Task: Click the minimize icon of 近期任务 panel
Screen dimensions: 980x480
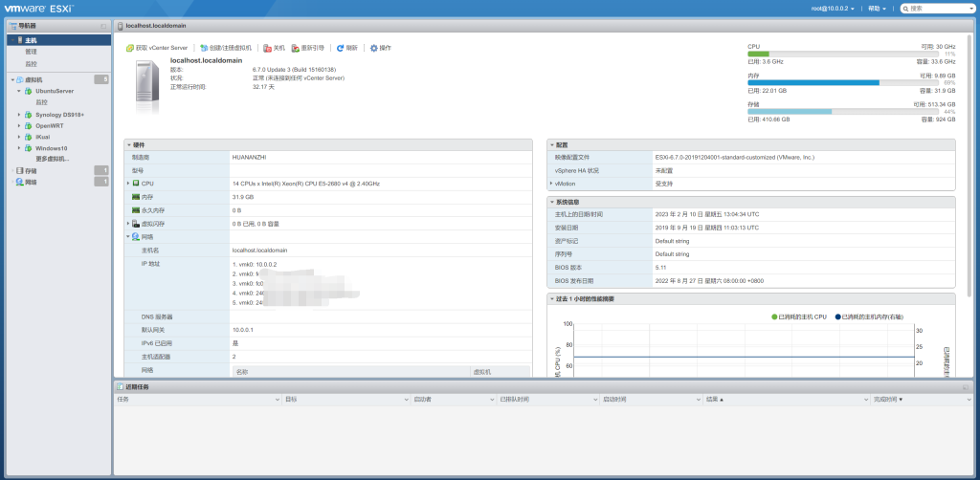Action: point(966,387)
